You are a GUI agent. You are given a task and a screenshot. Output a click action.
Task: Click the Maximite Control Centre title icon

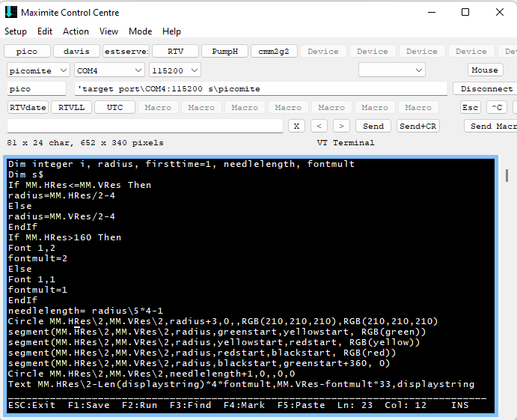coord(11,13)
